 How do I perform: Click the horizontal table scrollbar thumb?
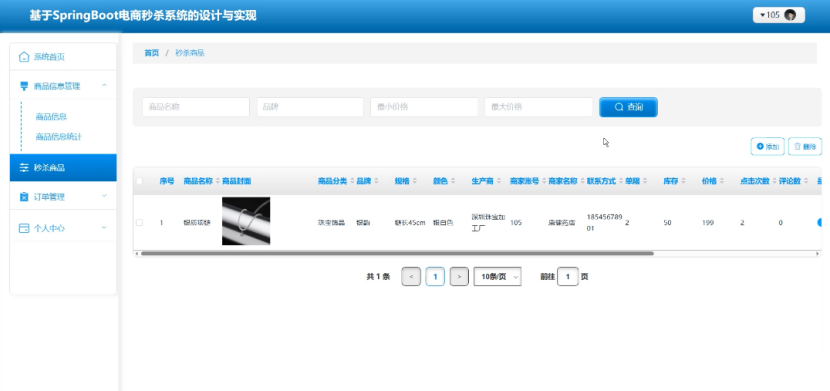[397, 253]
